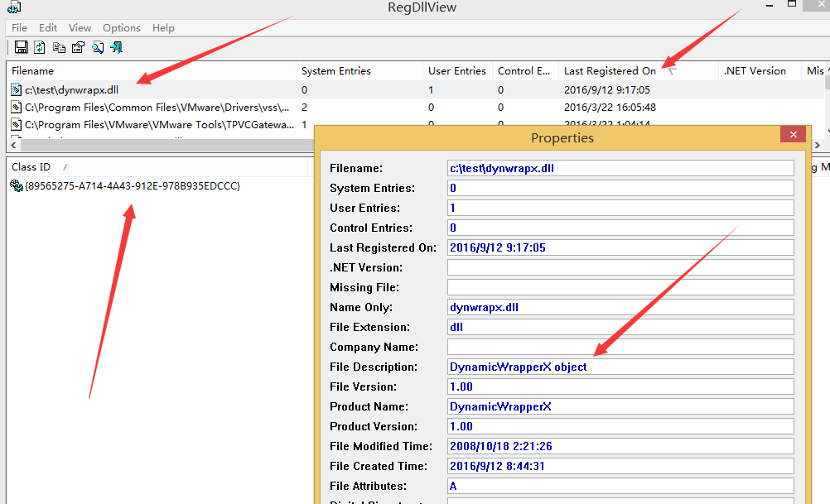Click the left arrow of the horizontal scrollbar
The image size is (830, 504).
pyautogui.click(x=14, y=145)
